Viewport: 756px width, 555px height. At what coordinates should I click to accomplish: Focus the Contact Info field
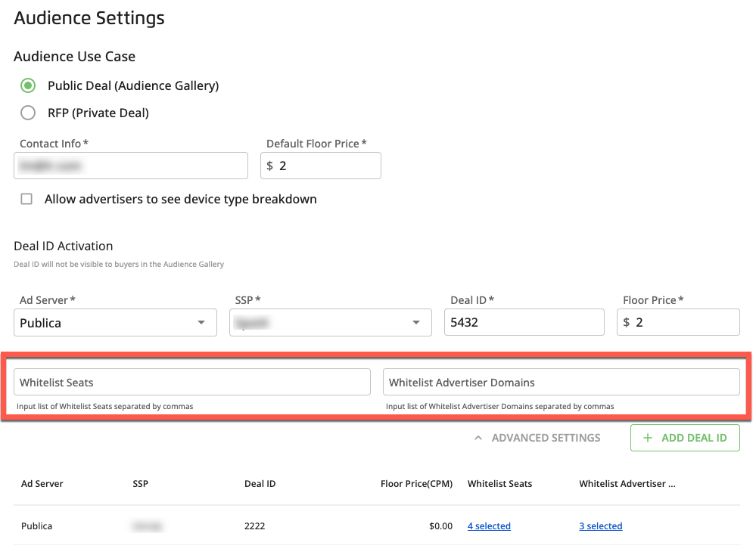pyautogui.click(x=131, y=166)
